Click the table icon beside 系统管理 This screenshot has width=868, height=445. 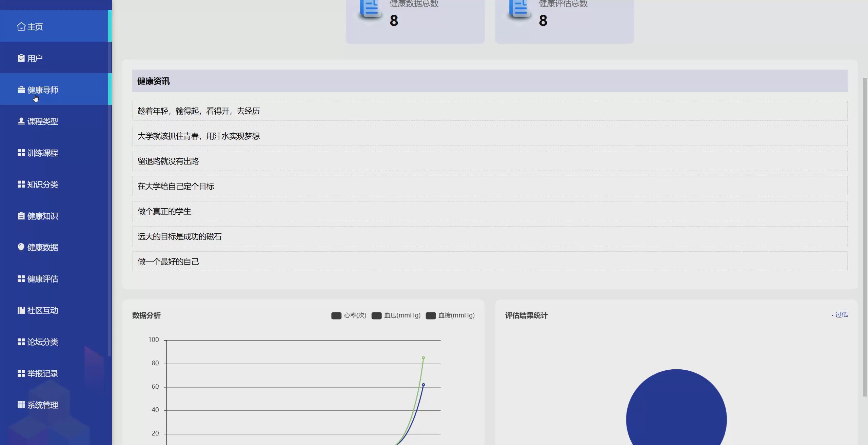point(21,405)
